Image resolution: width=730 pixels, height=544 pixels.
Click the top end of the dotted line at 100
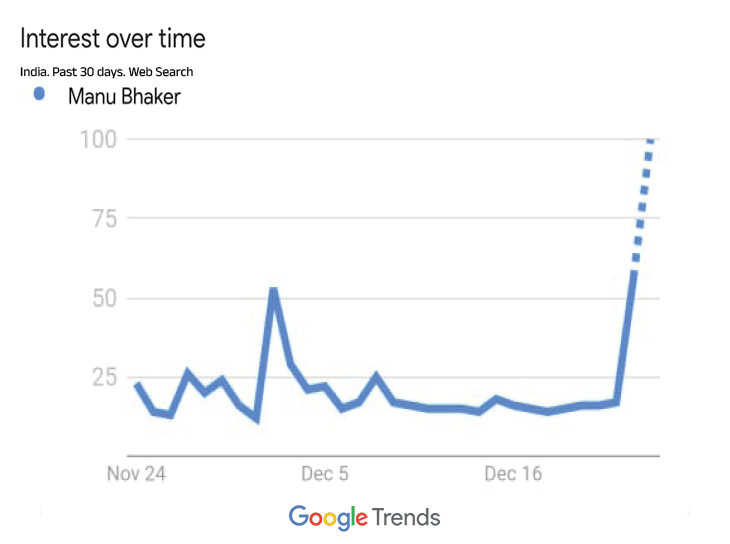(651, 141)
